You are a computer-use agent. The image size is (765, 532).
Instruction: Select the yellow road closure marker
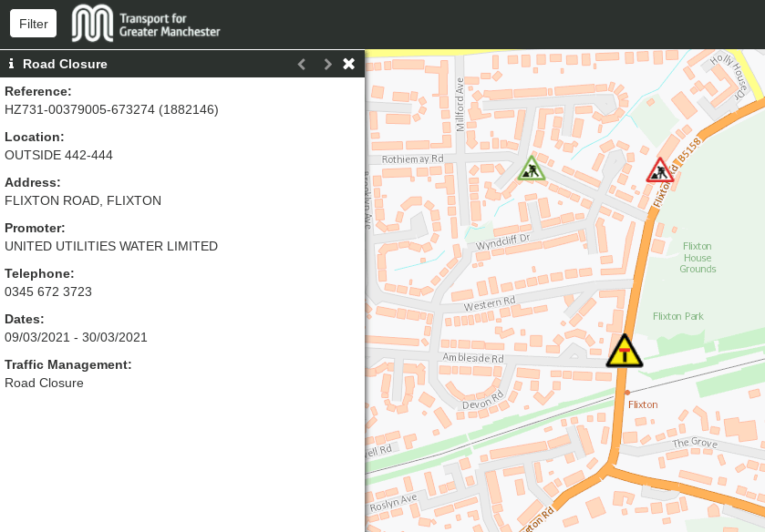point(625,351)
